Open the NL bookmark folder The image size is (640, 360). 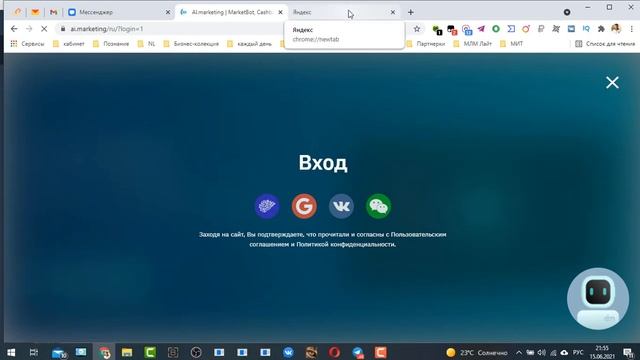pos(146,44)
